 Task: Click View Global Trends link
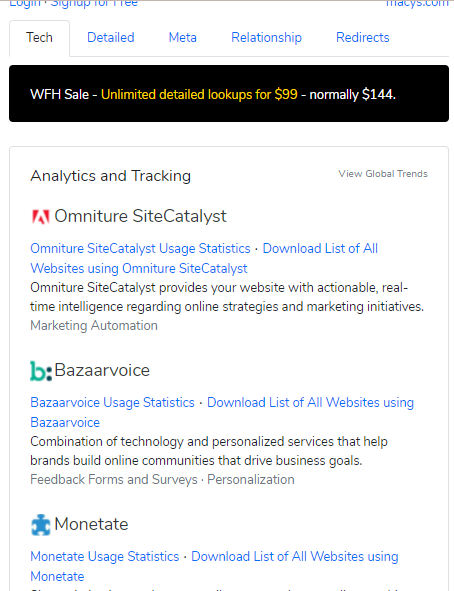pos(383,174)
